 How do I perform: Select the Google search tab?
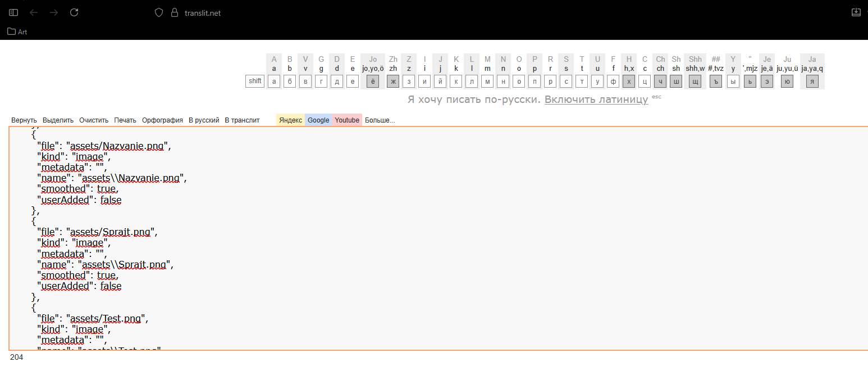pyautogui.click(x=318, y=120)
